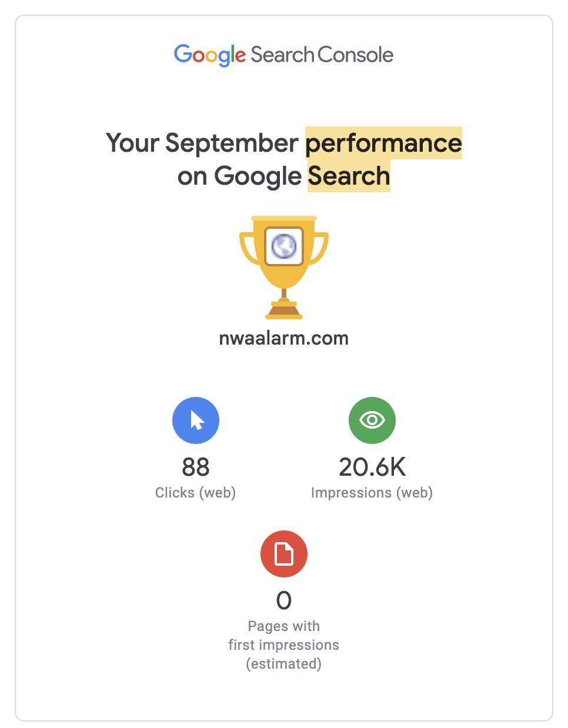Image resolution: width=568 pixels, height=728 pixels.
Task: Click the globe favicon inside the trophy
Action: pos(284,246)
